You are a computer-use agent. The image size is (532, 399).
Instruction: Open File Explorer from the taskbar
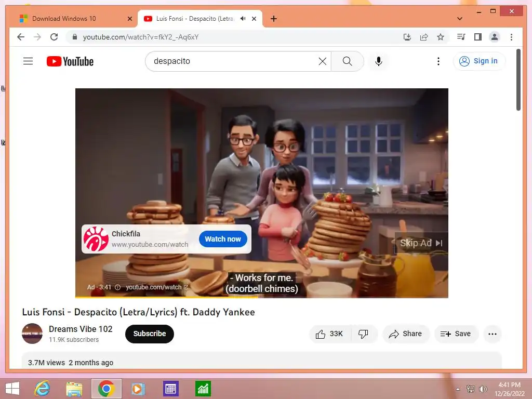pos(74,389)
